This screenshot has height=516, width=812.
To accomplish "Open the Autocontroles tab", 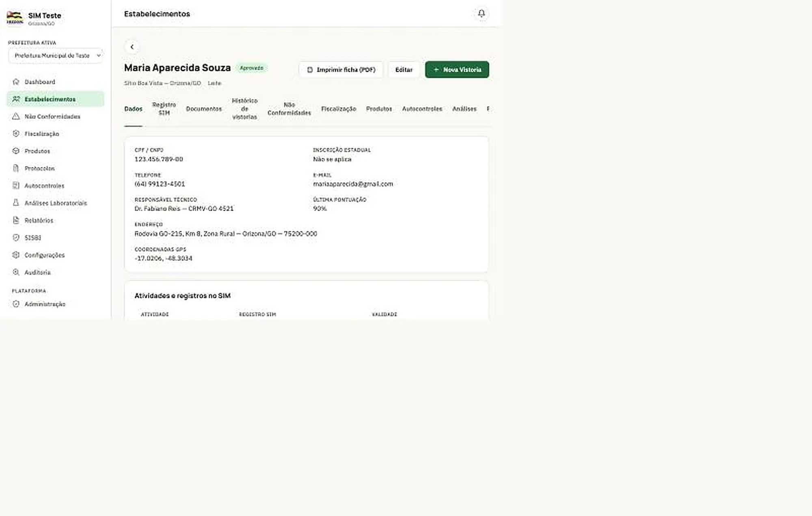I will pos(422,109).
